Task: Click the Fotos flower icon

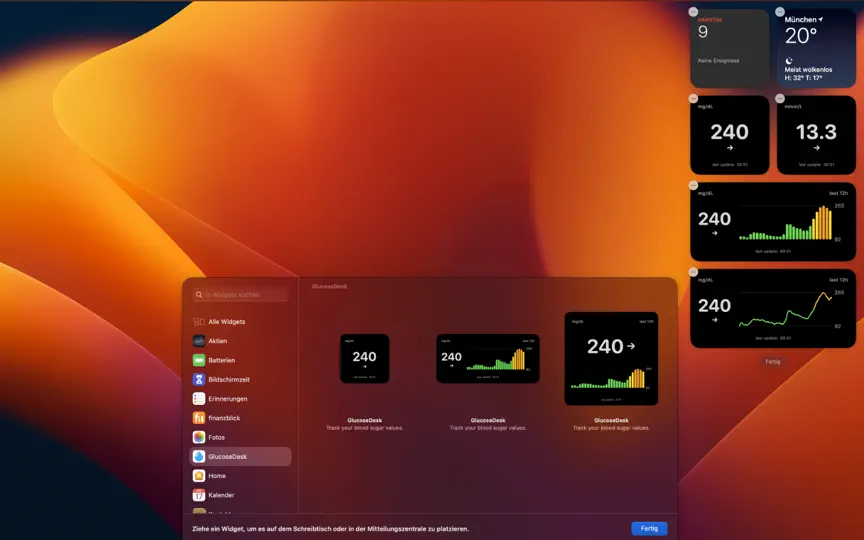Action: pos(199,438)
